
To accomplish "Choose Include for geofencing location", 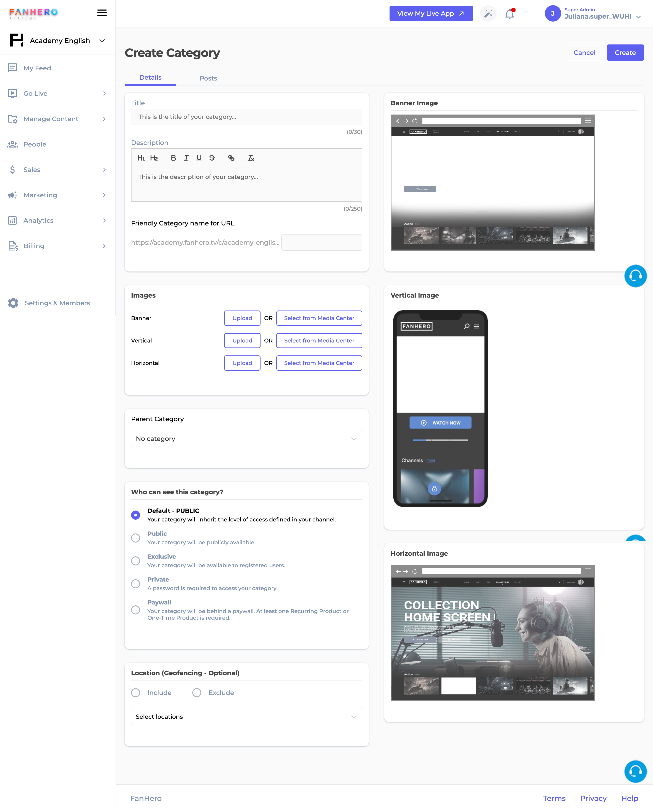I will (x=136, y=693).
